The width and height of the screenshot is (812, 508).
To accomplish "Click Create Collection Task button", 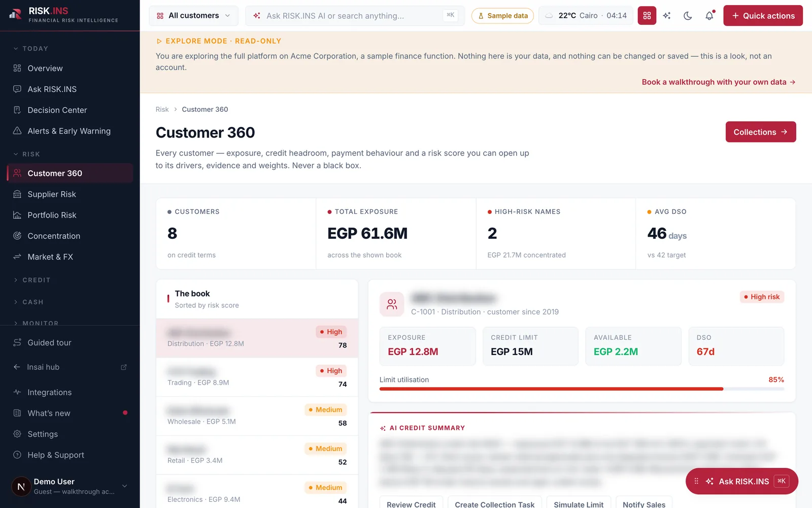I will pos(495,504).
